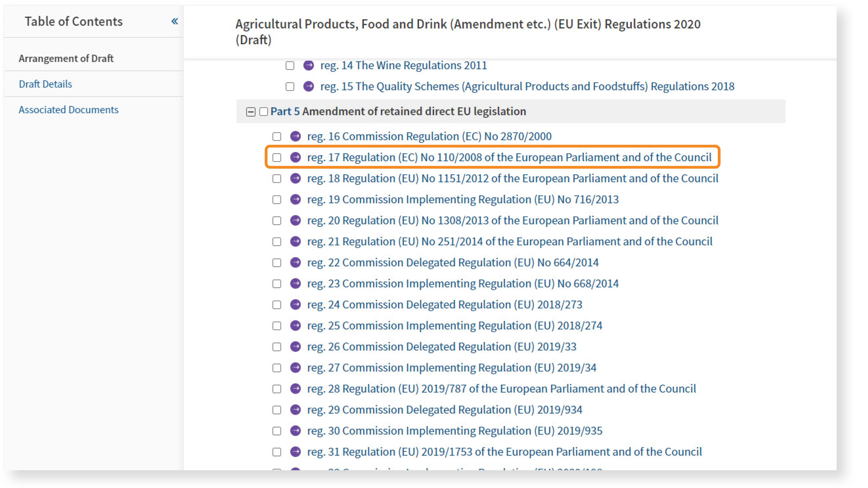Click purple arrow icon for reg. 14

(308, 65)
